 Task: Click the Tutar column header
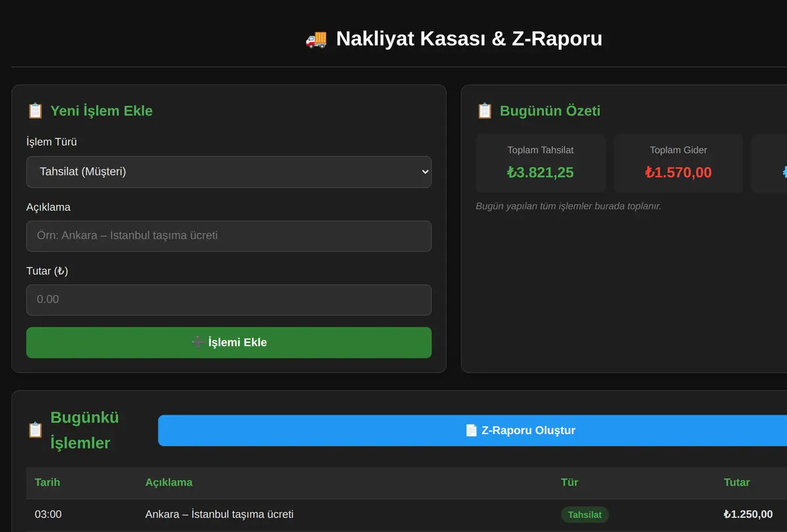click(737, 482)
